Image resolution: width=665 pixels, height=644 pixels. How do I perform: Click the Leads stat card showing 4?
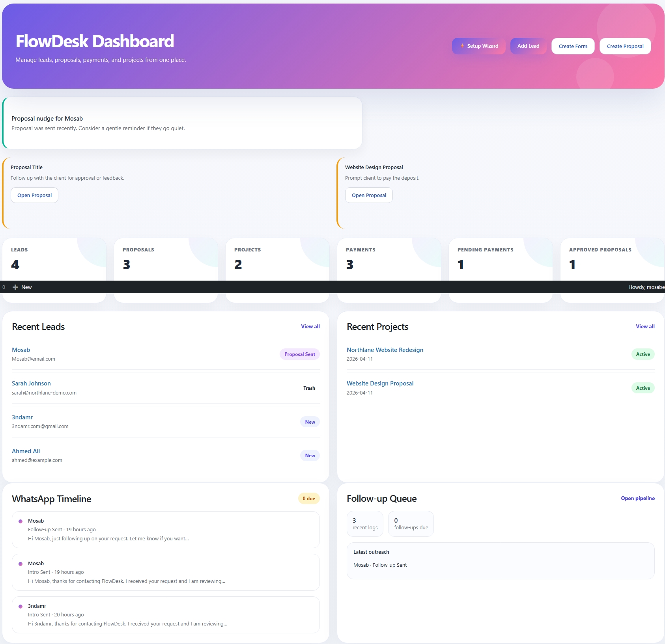(x=54, y=260)
